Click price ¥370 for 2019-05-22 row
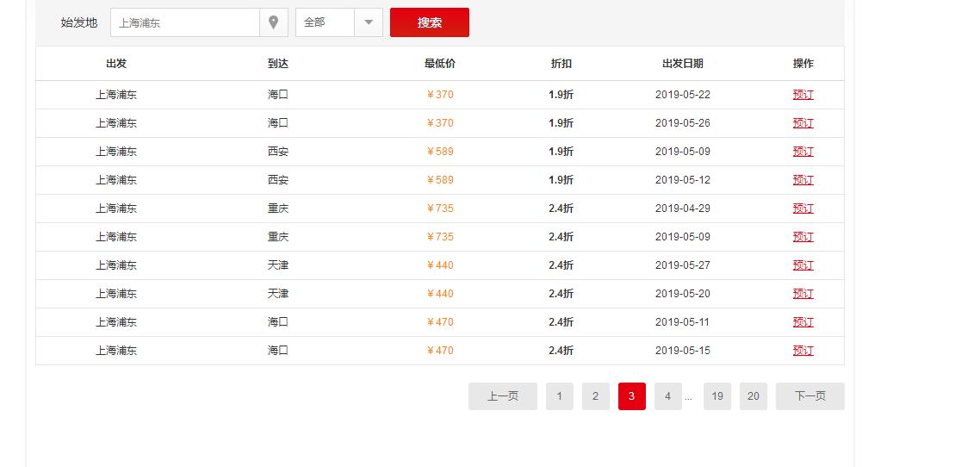The height and width of the screenshot is (467, 980). click(x=440, y=95)
